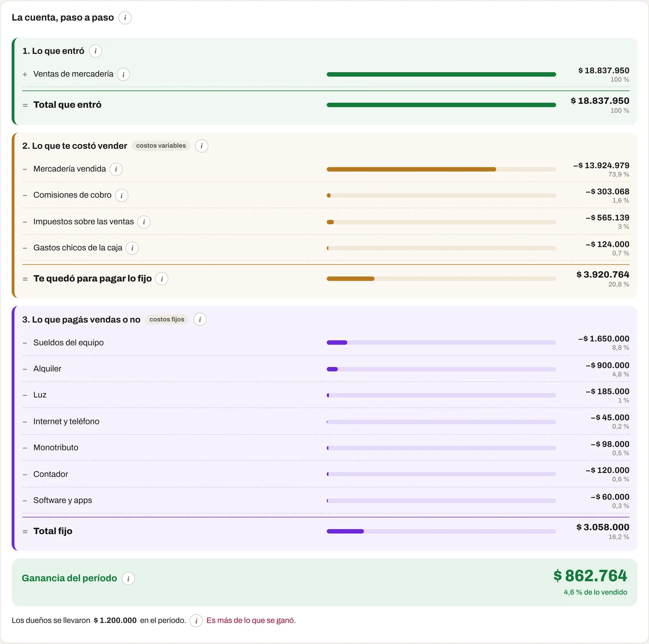Click the '−$ 185.000' amount

pos(607,391)
